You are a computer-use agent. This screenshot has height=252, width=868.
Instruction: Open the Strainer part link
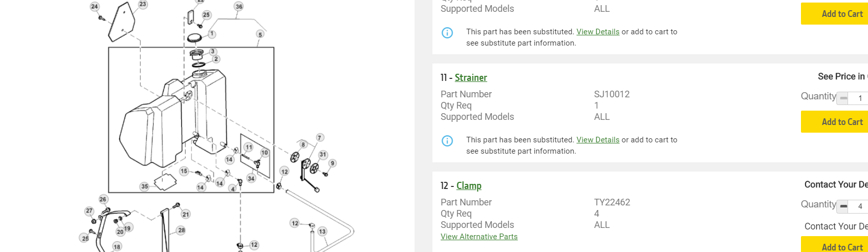coord(471,78)
